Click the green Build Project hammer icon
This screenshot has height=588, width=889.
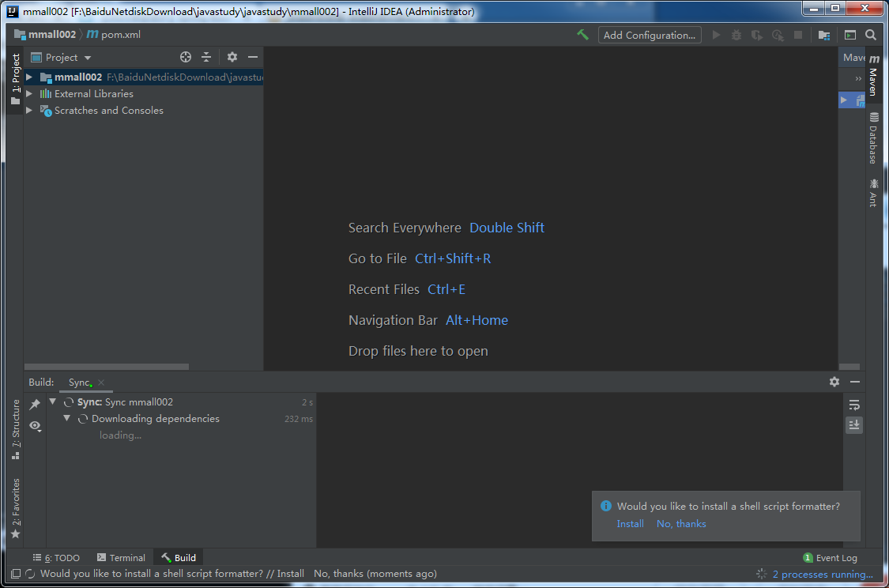582,35
